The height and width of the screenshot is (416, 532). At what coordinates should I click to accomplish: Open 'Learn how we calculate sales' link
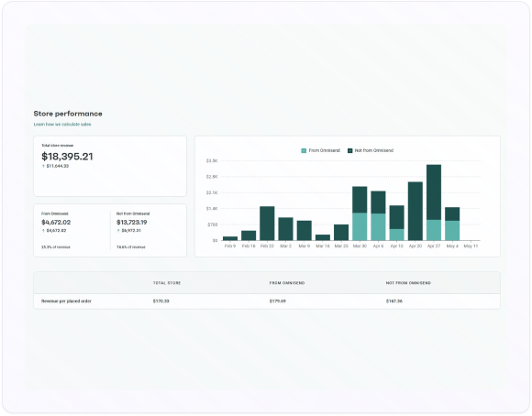click(x=62, y=125)
